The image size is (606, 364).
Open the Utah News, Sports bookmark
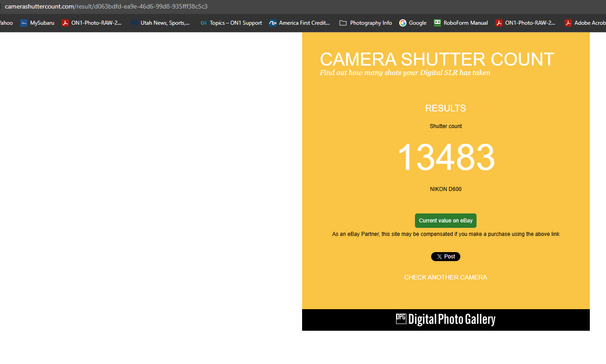pos(160,23)
